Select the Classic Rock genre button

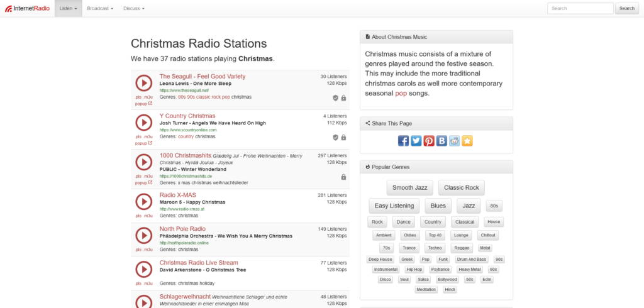(461, 188)
